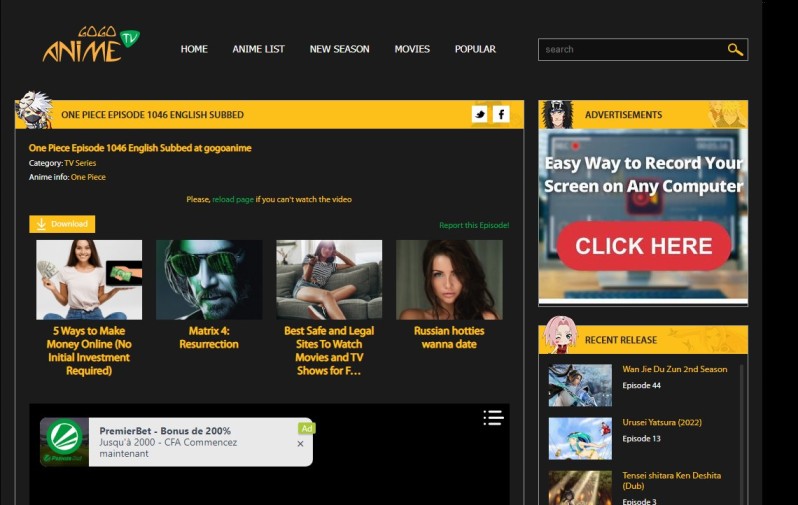Click the Tensei shitara Ken Deshita thumbnail

pos(580,488)
